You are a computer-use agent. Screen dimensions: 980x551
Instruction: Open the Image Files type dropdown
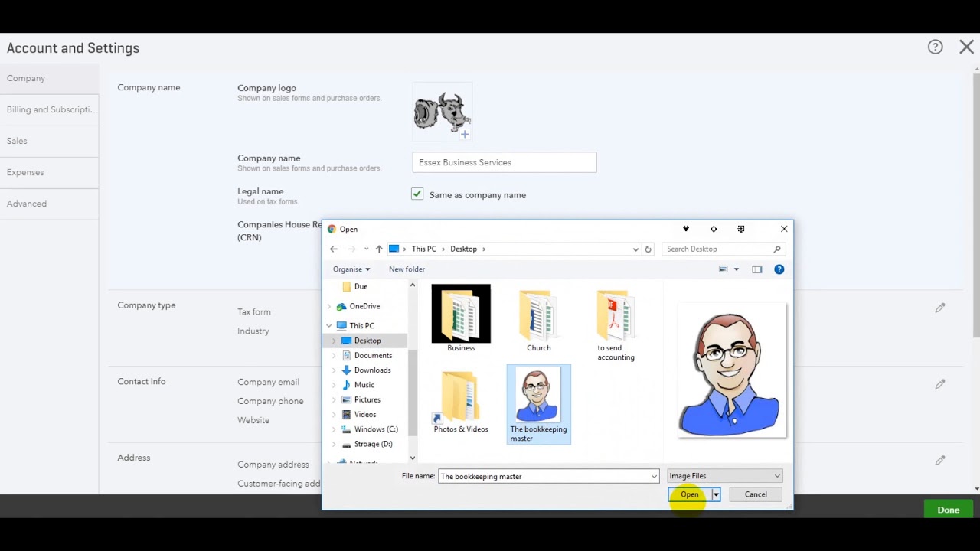click(725, 476)
